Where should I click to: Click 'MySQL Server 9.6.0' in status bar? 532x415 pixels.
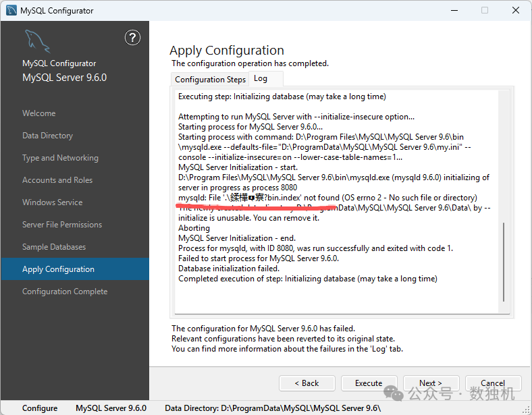(111, 408)
